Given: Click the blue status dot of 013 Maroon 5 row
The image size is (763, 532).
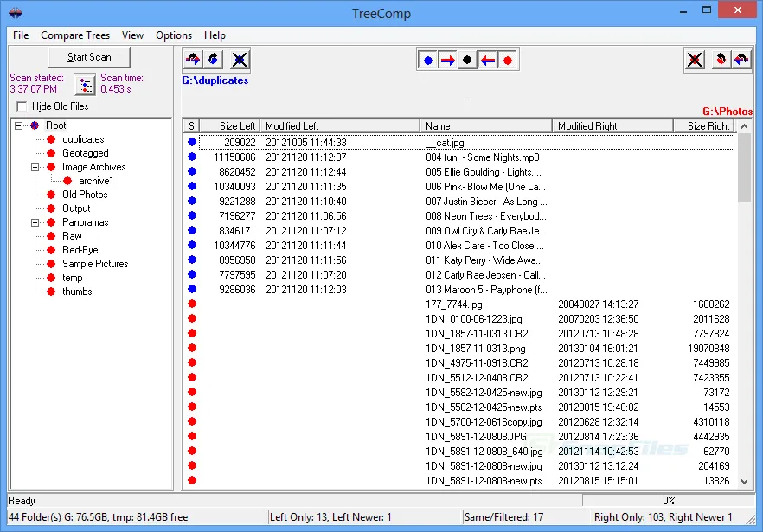Looking at the screenshot, I should click(192, 289).
